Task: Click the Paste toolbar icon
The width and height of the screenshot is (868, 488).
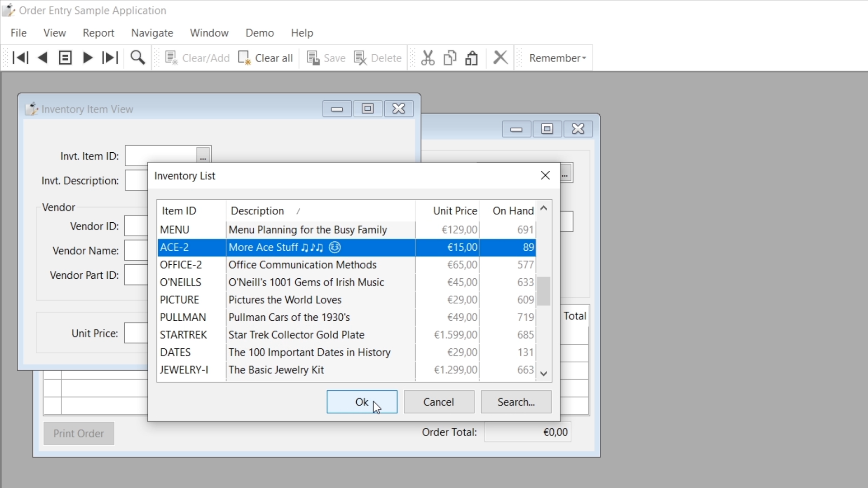Action: 472,58
